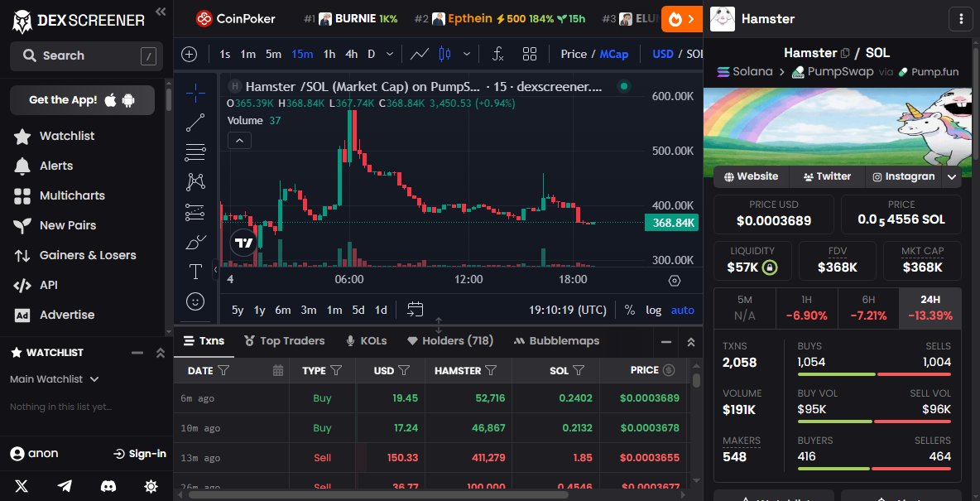Screen dimensions: 980x501
Task: Select candlestick chart style icon
Action: coord(445,54)
